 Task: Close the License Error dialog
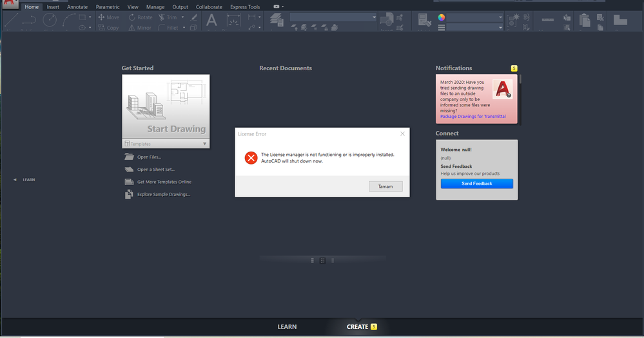point(402,134)
